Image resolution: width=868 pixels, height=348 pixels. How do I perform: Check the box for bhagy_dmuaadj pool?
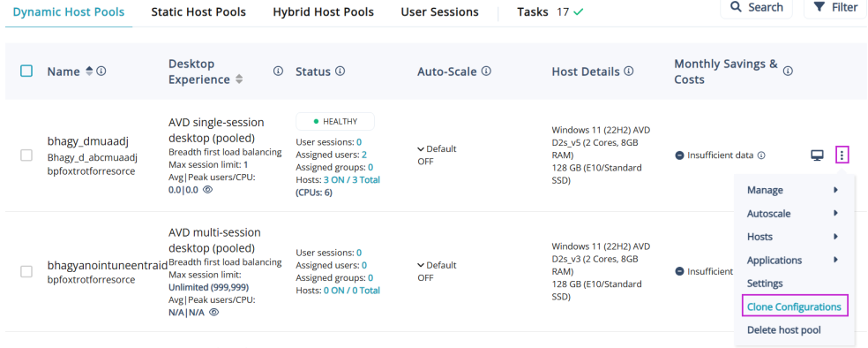pos(26,155)
